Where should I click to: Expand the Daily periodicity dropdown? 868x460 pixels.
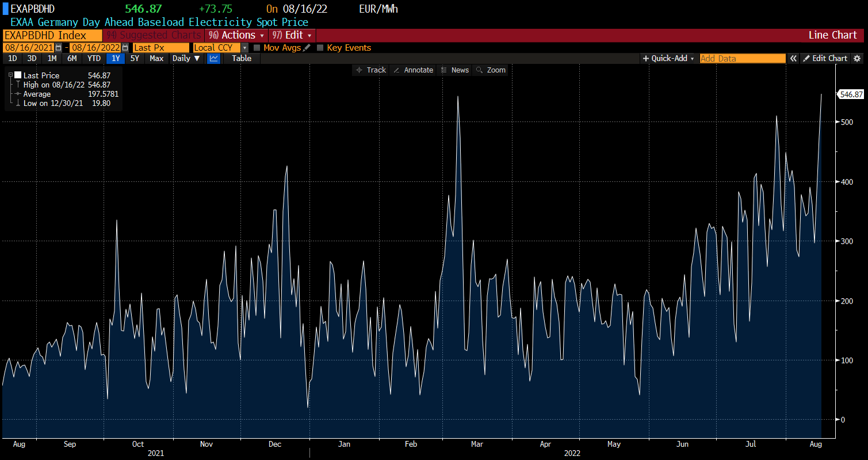(x=186, y=58)
